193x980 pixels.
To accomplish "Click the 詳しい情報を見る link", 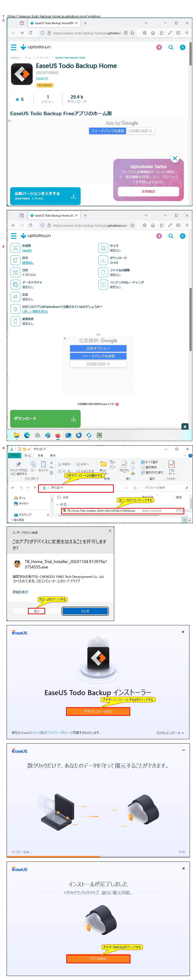I will coord(35,312).
